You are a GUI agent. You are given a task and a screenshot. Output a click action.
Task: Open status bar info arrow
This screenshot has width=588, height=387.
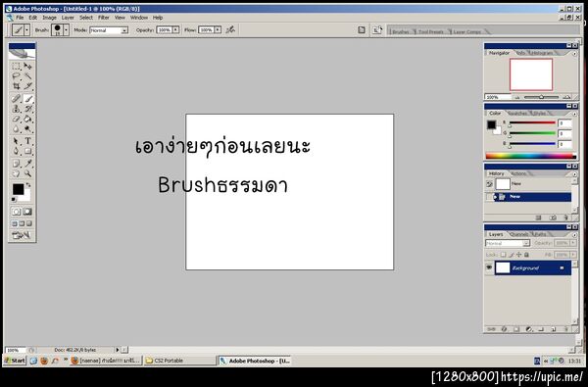point(117,350)
